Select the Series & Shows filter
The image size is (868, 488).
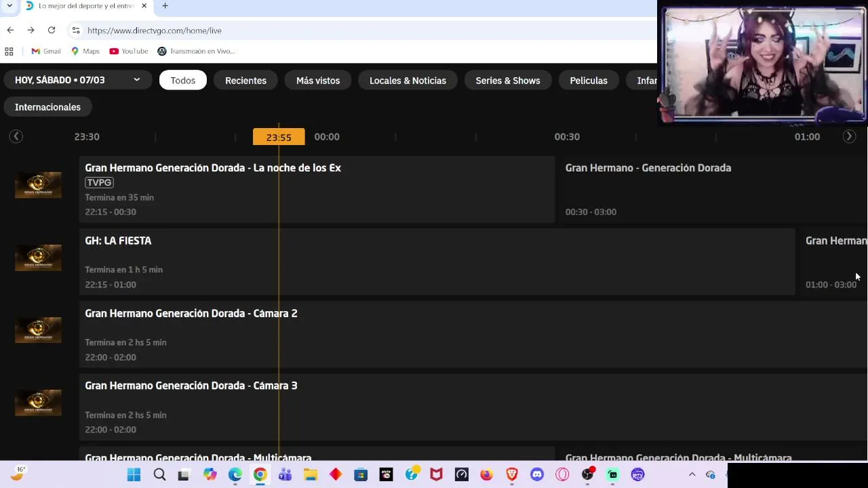pyautogui.click(x=508, y=80)
